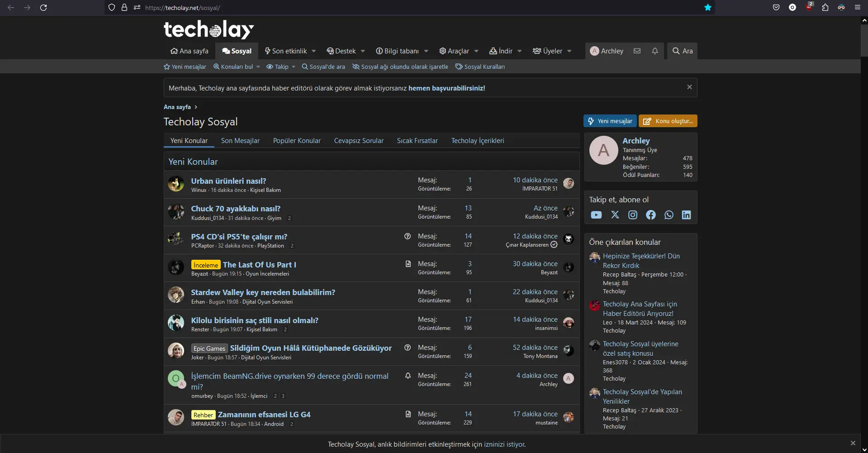
Task: Click the shield icon in address bar
Action: [112, 7]
